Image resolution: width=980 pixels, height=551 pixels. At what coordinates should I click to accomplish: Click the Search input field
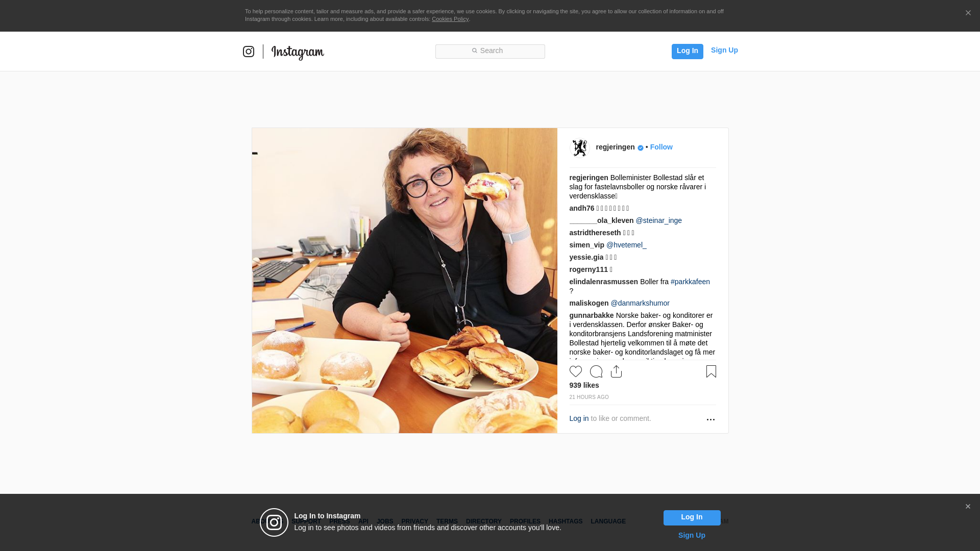pyautogui.click(x=490, y=51)
